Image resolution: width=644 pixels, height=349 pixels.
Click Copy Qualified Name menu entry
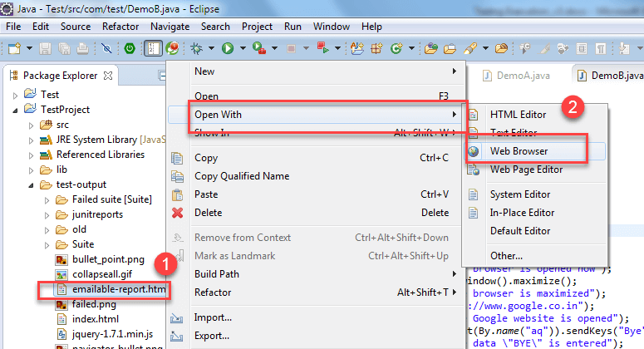[241, 176]
